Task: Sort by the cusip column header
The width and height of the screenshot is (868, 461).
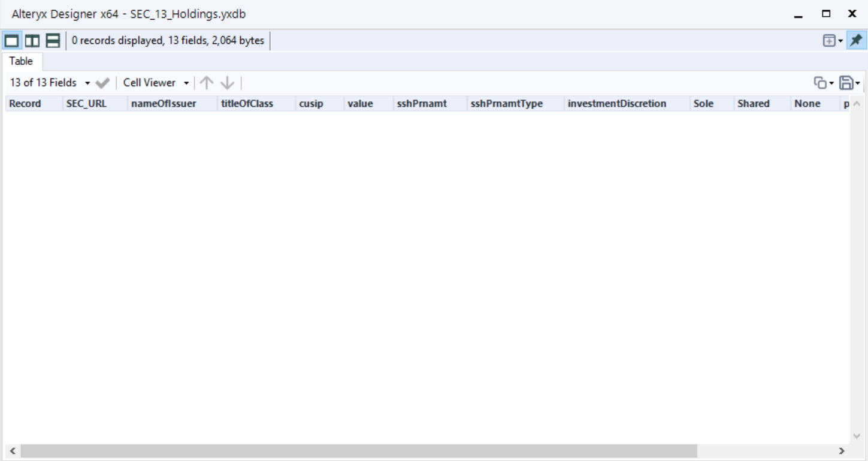Action: (309, 103)
